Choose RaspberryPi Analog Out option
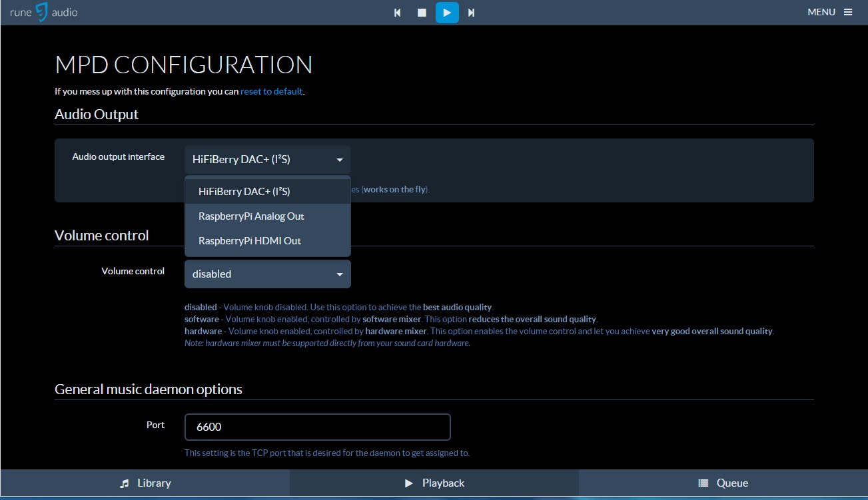This screenshot has width=868, height=500. click(268, 216)
